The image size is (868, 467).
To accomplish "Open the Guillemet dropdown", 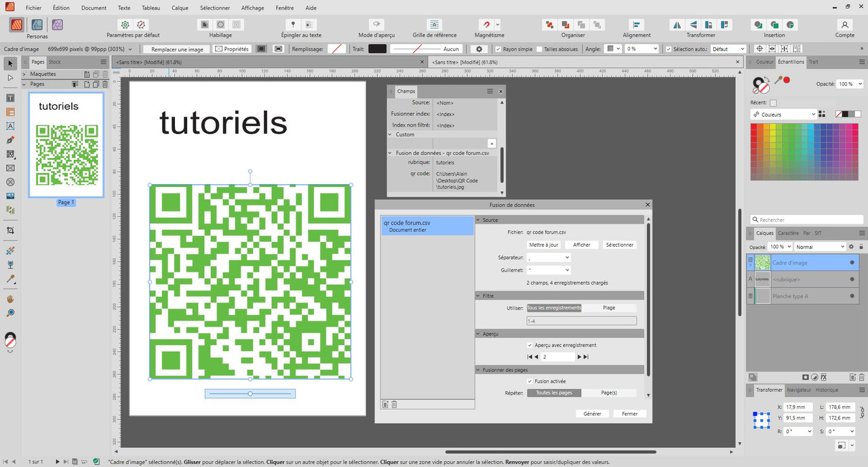I will pos(549,270).
